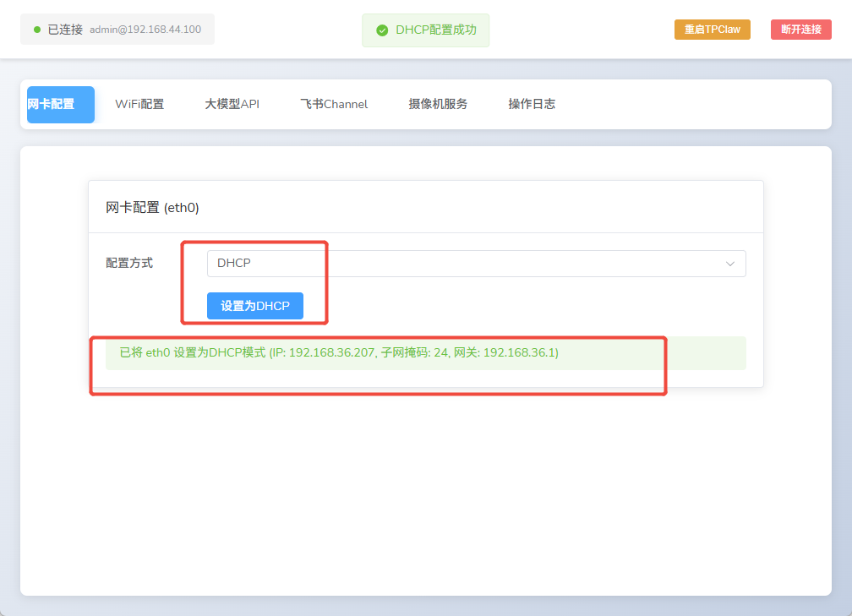Click the green connection status dot

(x=37, y=30)
